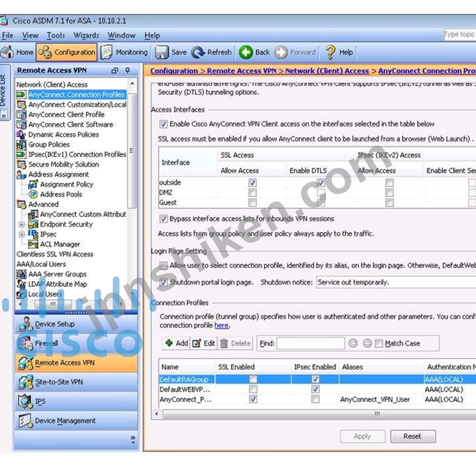Open Device Setup panel

[x=76, y=324]
